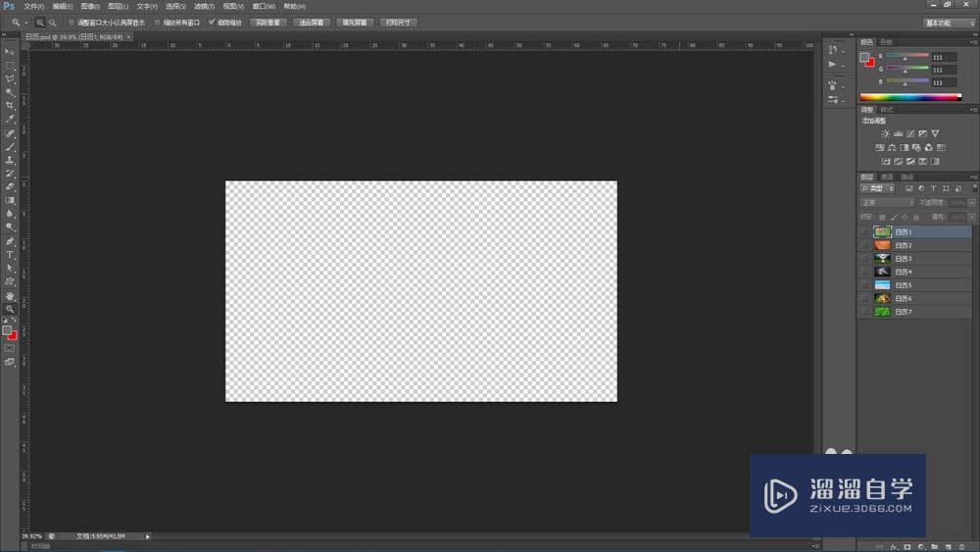Toggle zoom all windows checkbox
Screen dimensions: 980x552
pyautogui.click(x=158, y=23)
